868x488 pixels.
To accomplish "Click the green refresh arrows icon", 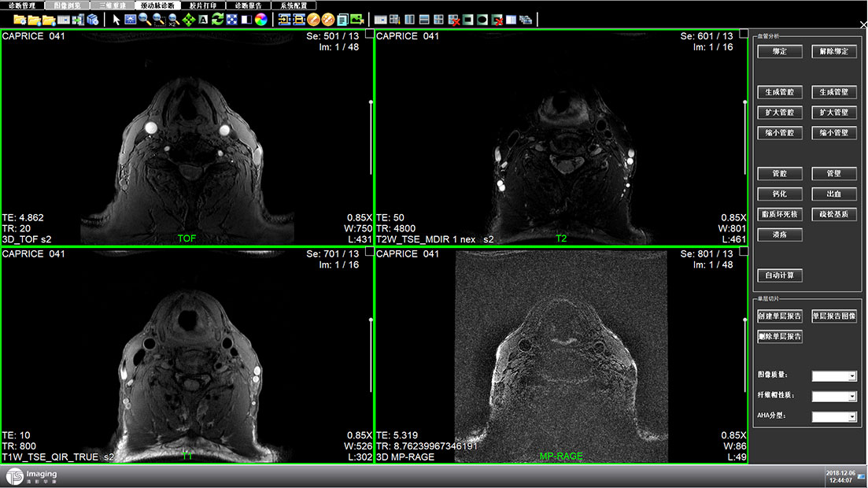I will tap(218, 20).
